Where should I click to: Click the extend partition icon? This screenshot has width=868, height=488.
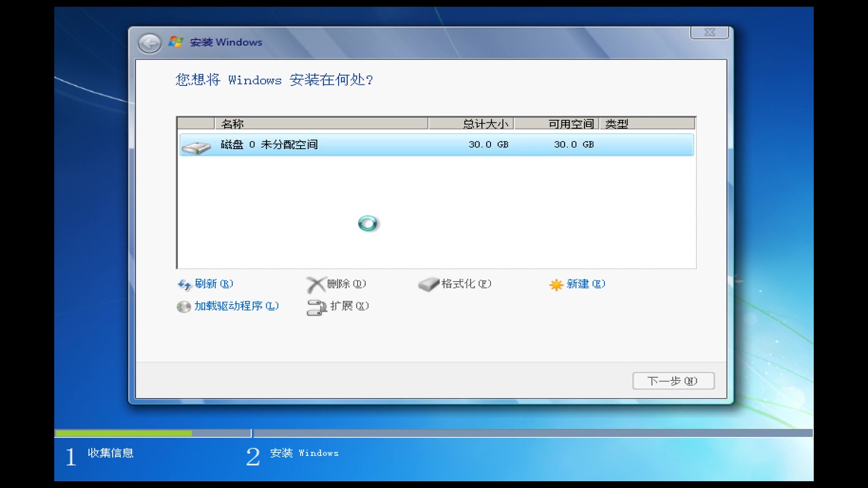[x=317, y=308]
